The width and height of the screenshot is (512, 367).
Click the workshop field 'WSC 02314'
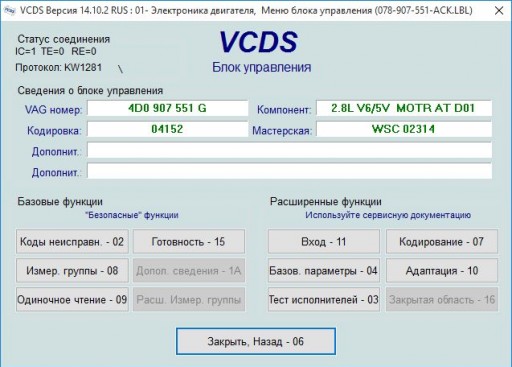click(x=404, y=129)
